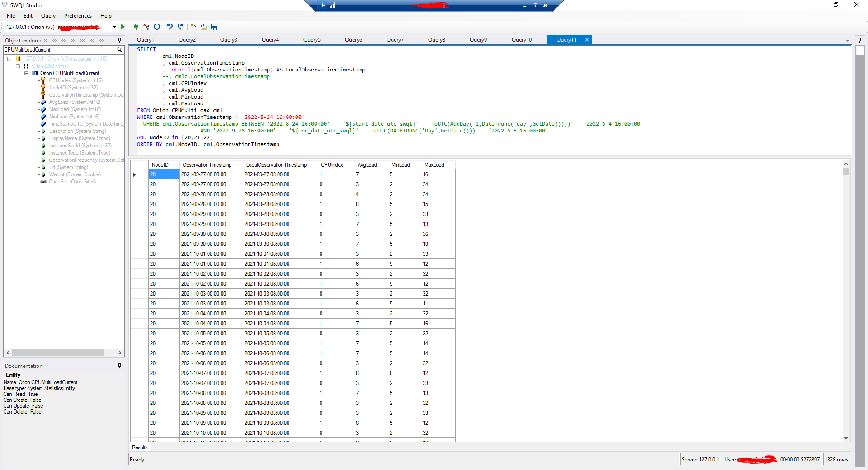Click the disconnect icon with red X
This screenshot has width=868, height=470.
pos(146,27)
